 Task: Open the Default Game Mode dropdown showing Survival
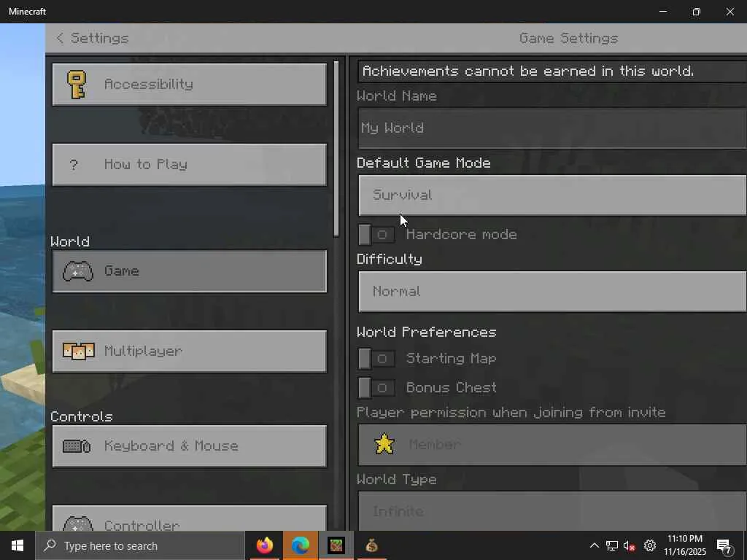coord(552,195)
